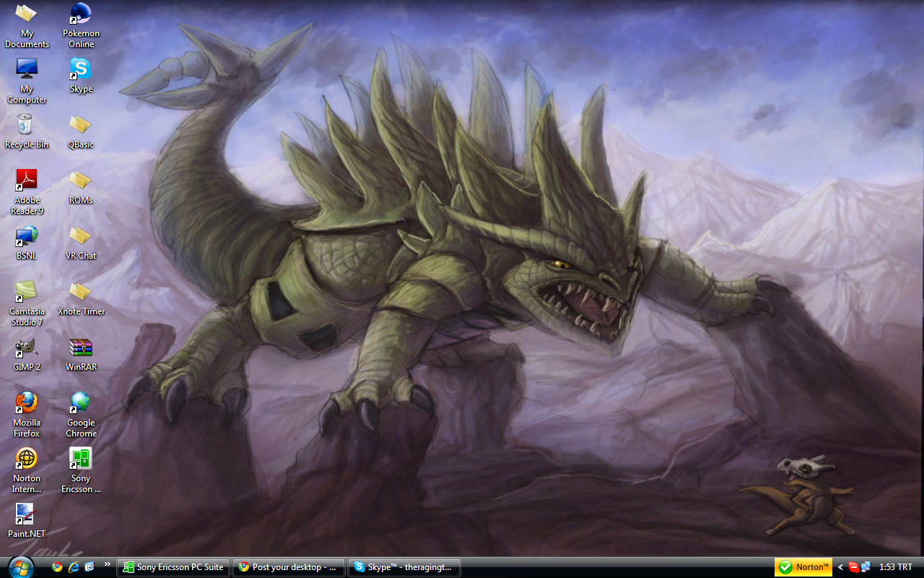
Task: Select the GIMP 2 desktop icon
Action: click(27, 348)
